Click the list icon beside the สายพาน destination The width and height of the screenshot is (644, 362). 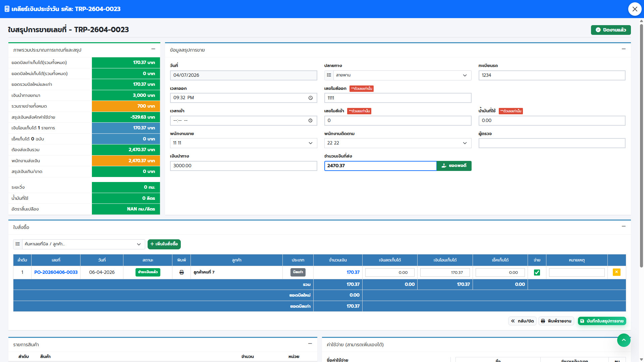(x=329, y=75)
